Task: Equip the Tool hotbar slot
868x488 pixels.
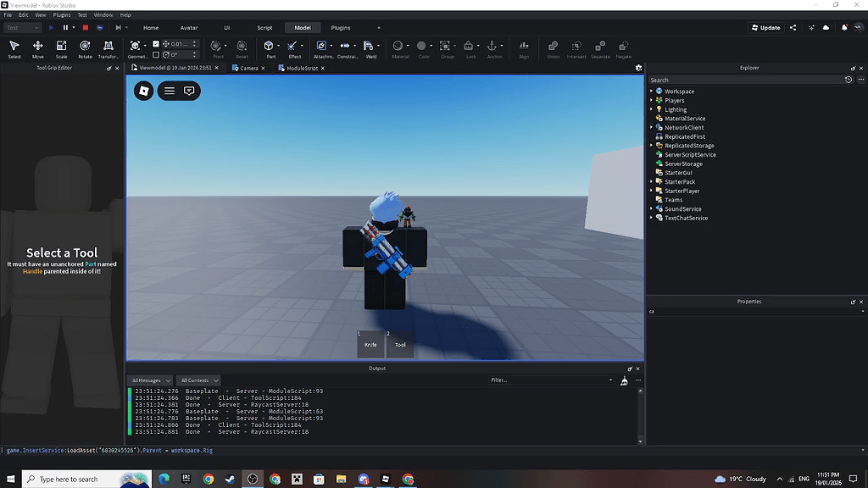Action: 400,344
